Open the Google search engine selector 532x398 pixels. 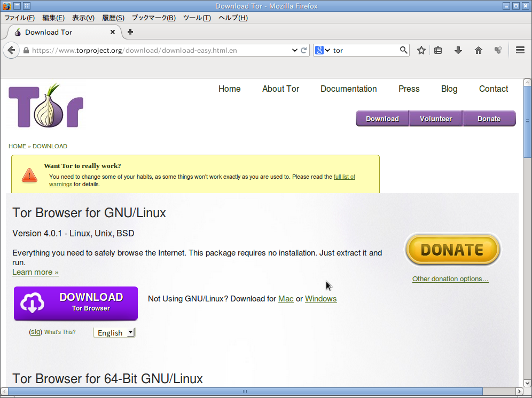[322, 50]
